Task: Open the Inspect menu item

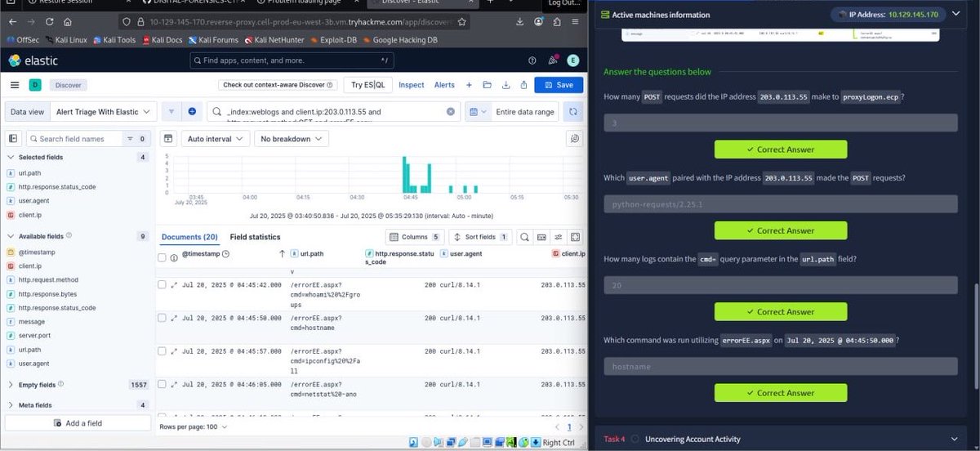Action: pyautogui.click(x=411, y=85)
